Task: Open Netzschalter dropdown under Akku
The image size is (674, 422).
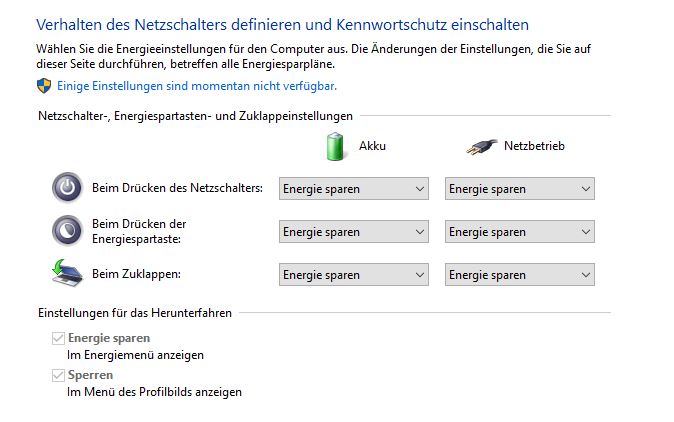Action: click(353, 188)
